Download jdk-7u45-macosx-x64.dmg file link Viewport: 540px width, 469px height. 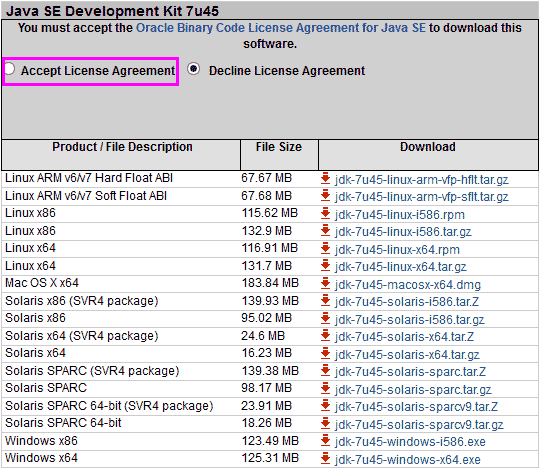[x=407, y=285]
